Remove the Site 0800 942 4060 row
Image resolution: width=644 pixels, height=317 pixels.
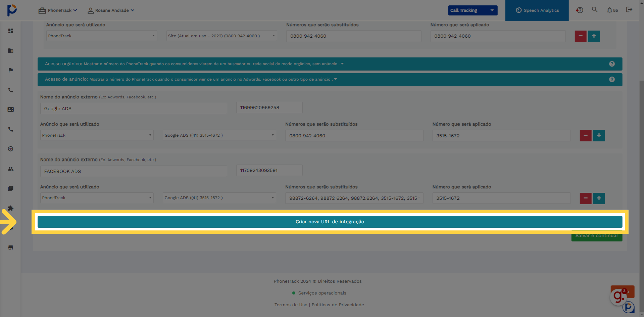tap(581, 36)
